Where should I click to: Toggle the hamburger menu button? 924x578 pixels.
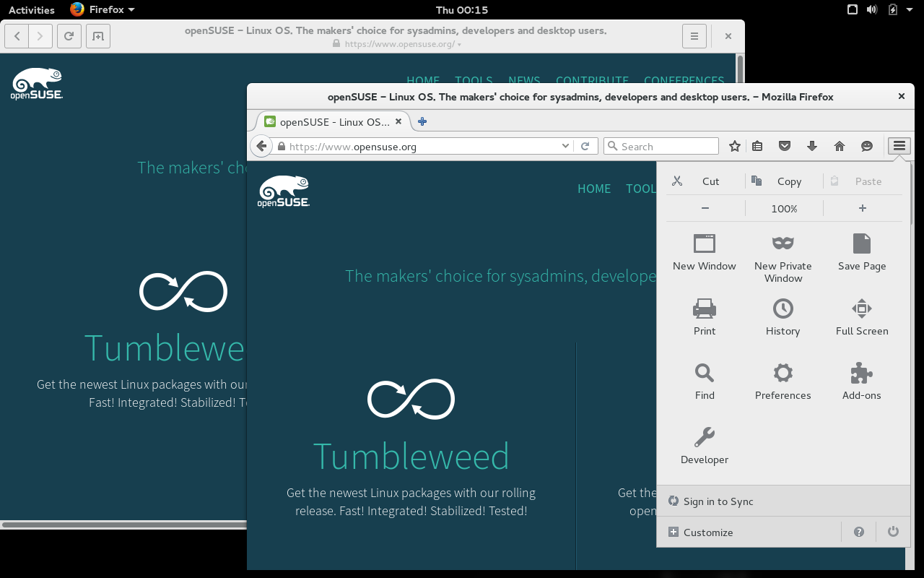(x=899, y=146)
